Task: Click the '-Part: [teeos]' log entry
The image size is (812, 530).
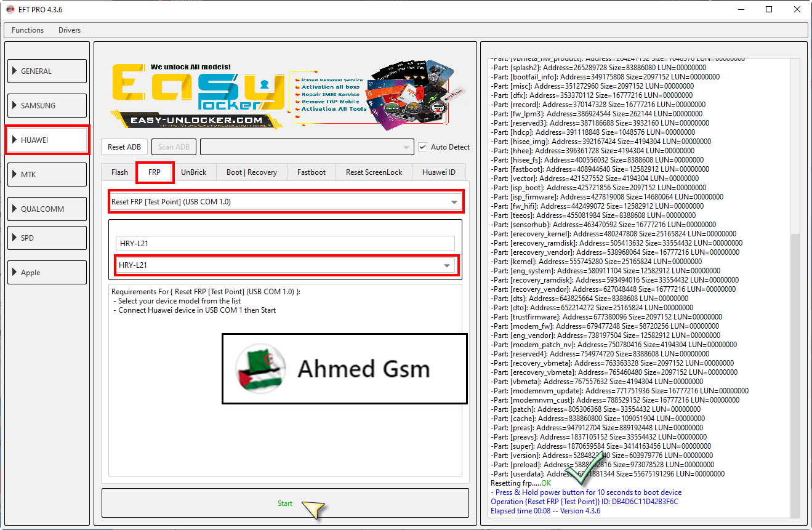Action: [x=594, y=215]
